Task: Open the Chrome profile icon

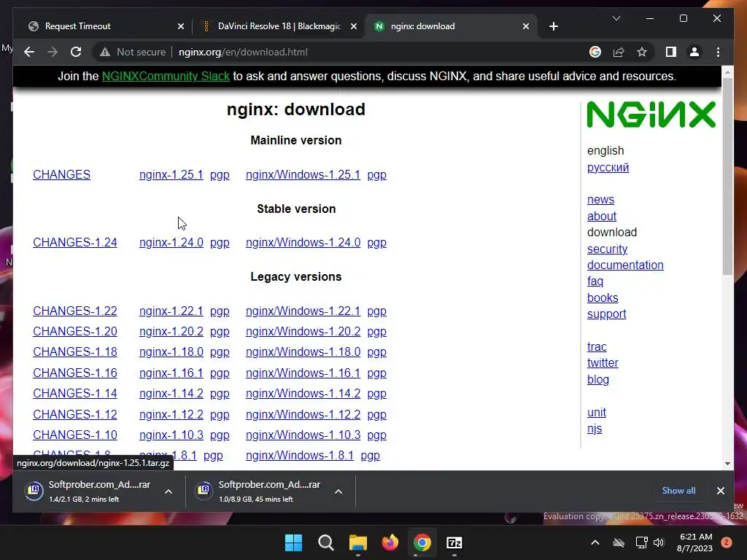Action: [x=694, y=52]
